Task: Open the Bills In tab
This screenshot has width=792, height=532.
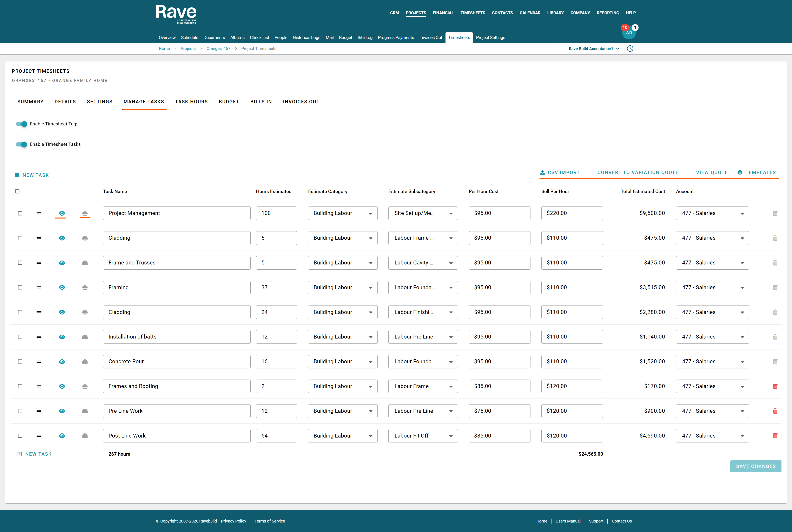Action: click(x=261, y=102)
